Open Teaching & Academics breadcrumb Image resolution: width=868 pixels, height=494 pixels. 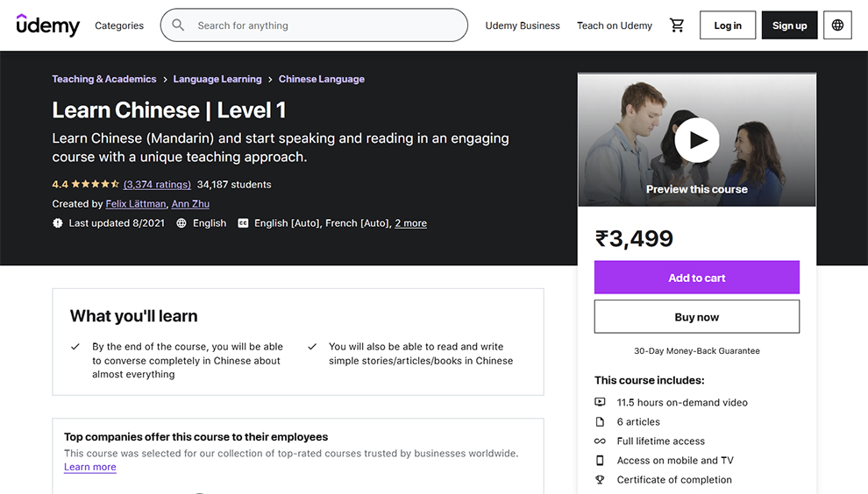pos(104,79)
